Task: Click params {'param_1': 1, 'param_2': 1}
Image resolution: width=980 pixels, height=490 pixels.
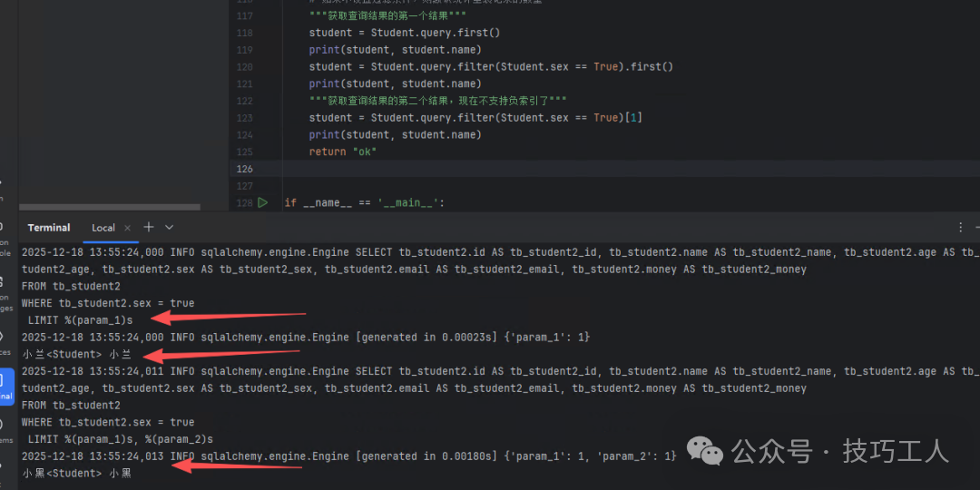Action: click(590, 456)
